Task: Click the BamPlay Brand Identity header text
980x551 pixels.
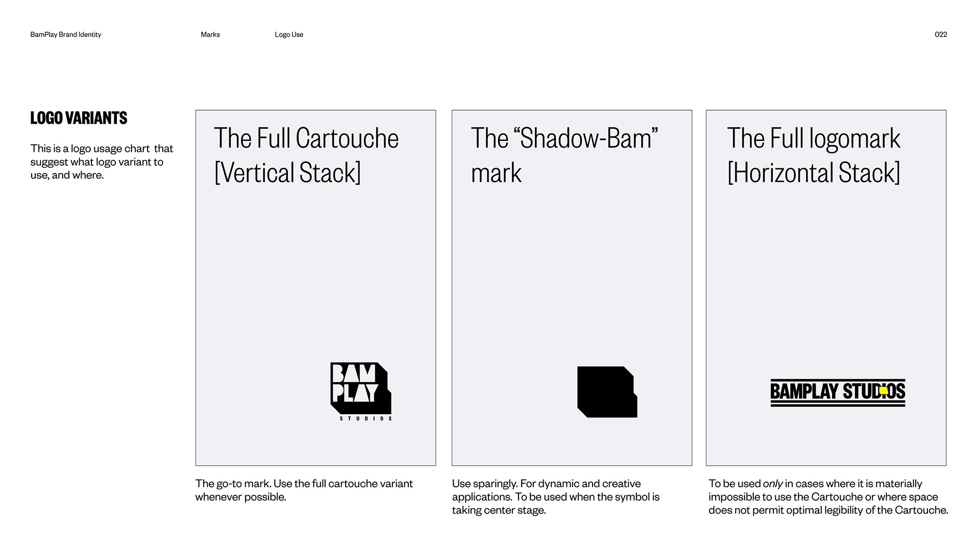Action: coord(66,35)
